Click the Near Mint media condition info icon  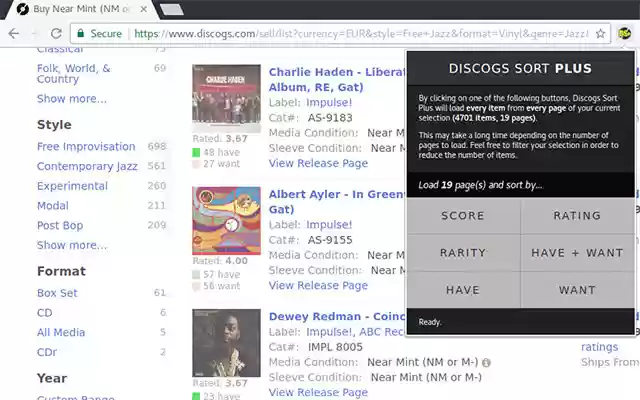[x=486, y=362]
